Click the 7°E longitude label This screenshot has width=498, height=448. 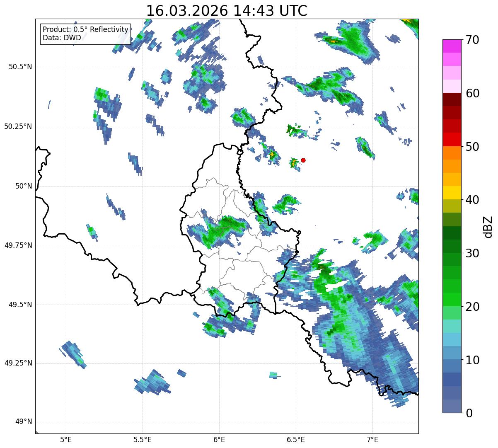[372, 439]
